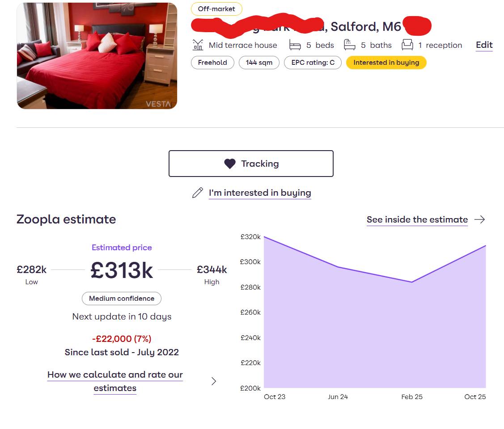Click the pencil icon for buying interest
This screenshot has width=504, height=429.
click(197, 193)
